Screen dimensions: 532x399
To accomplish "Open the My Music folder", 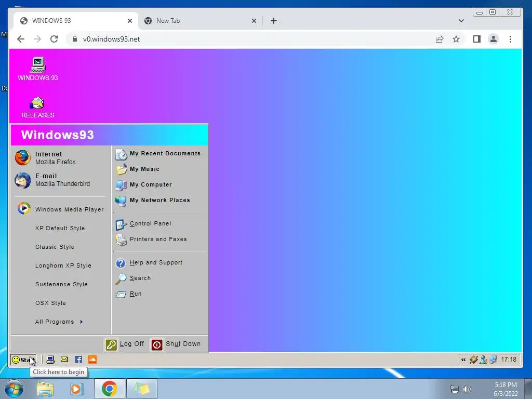I will pos(137,169).
